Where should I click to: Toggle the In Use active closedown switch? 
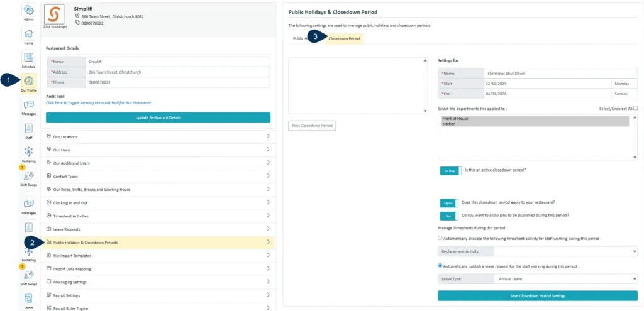(450, 171)
